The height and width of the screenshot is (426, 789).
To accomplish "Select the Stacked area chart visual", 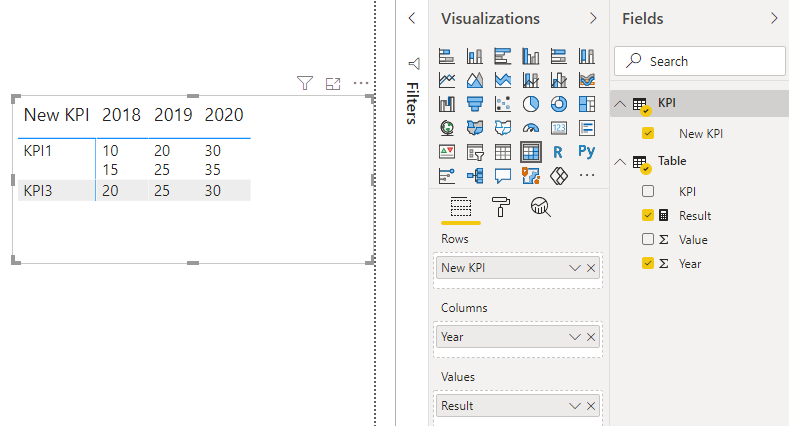I will 503,80.
